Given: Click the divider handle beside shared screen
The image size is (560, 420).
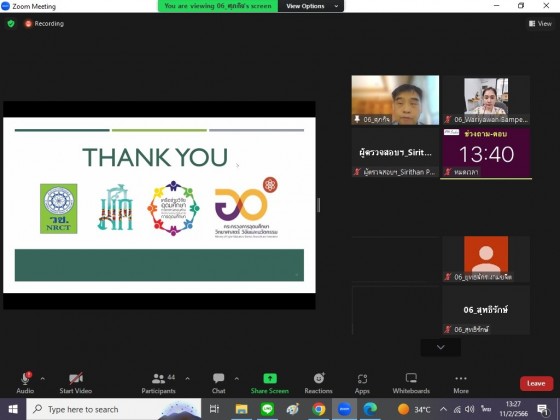Looking at the screenshot, I should 319,205.
